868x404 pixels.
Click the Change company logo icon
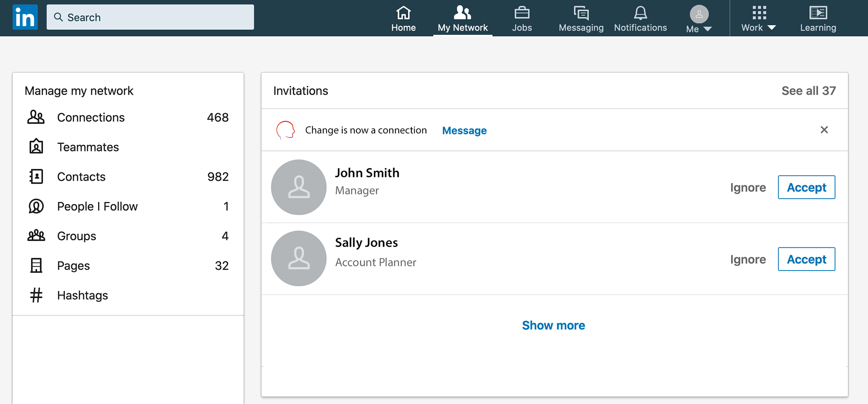coord(286,130)
